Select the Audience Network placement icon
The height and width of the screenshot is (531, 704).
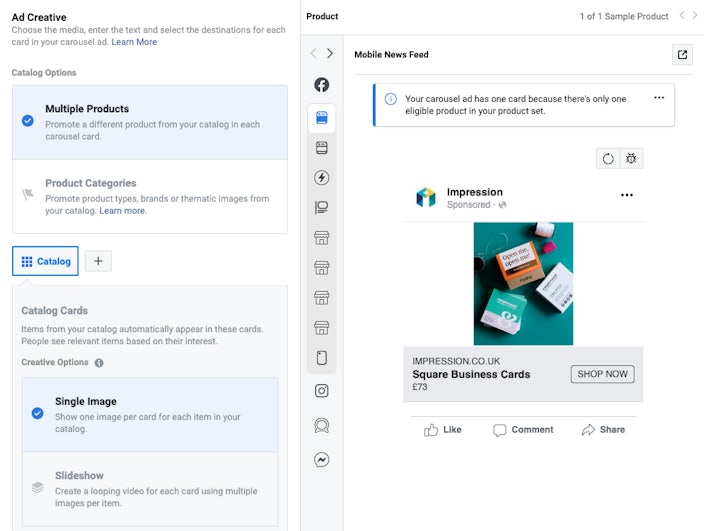point(321,425)
